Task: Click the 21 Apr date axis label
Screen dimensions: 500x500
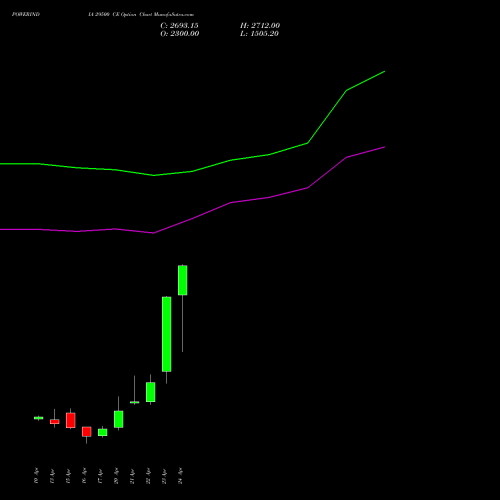Action: (x=132, y=476)
